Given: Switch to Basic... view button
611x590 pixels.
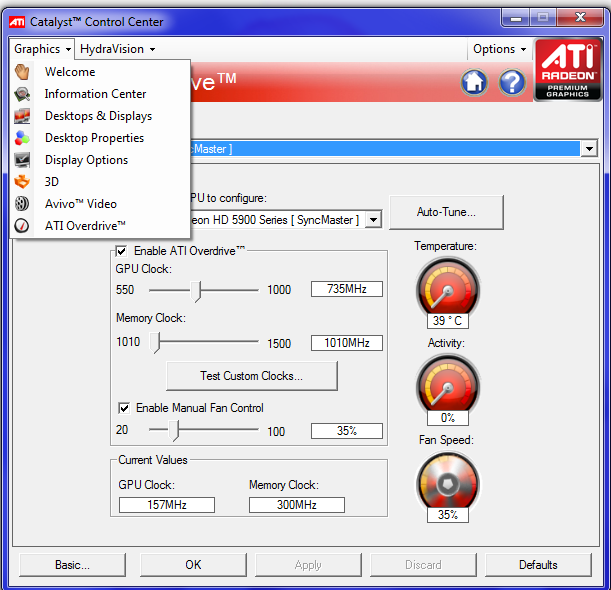Looking at the screenshot, I should 72,565.
